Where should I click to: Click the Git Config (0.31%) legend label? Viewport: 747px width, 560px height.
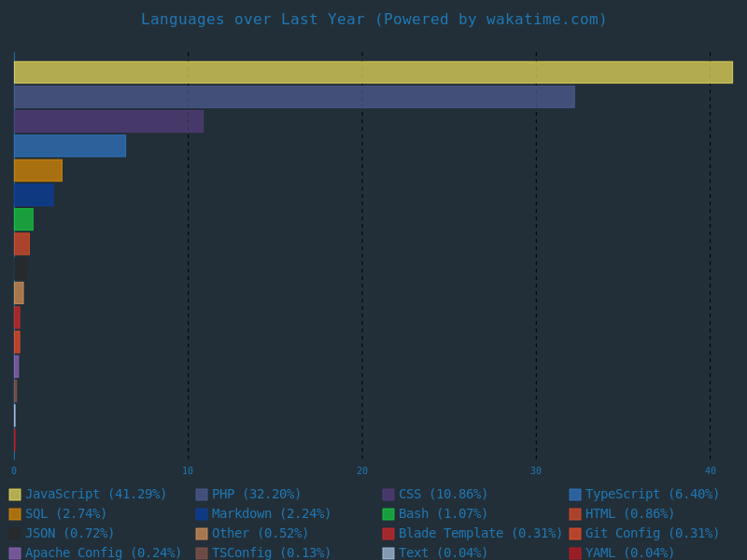[x=652, y=533]
